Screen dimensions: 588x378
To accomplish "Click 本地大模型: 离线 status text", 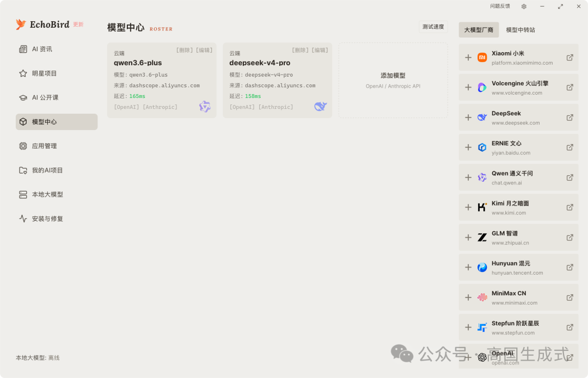I will [38, 358].
